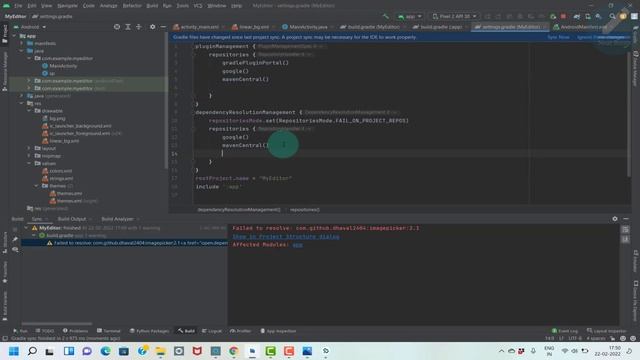Switch to MainActivity.java editor tab
The width and height of the screenshot is (640, 360).
[x=308, y=27]
